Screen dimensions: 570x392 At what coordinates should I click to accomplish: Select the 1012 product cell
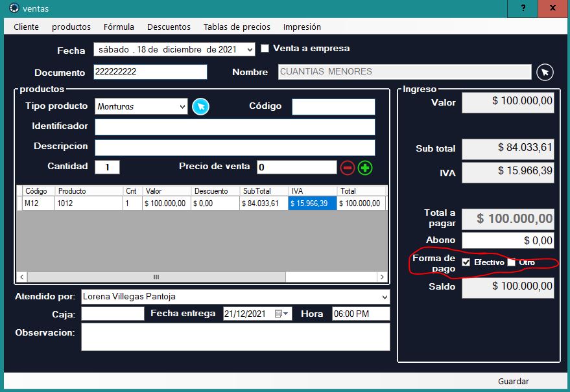click(x=89, y=203)
